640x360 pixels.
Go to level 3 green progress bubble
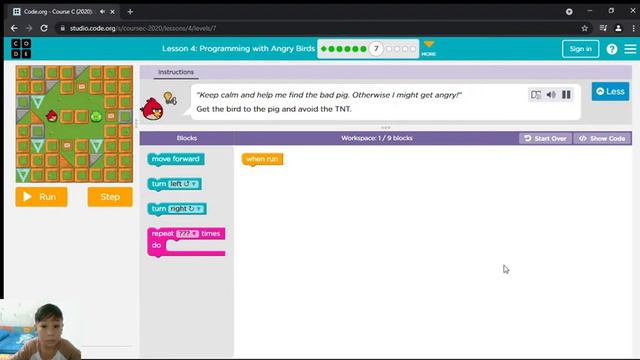coord(339,49)
